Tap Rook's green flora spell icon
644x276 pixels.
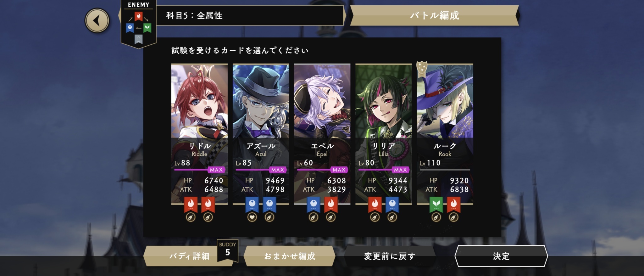tap(436, 205)
